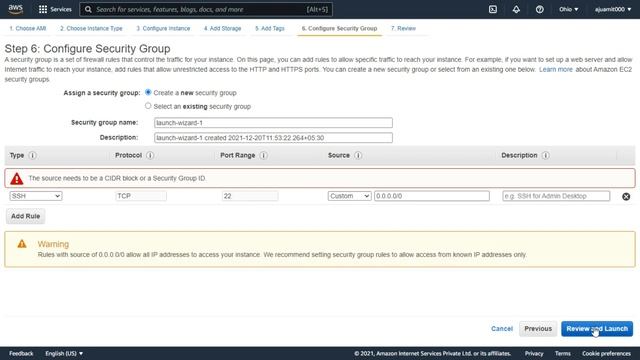Image resolution: width=640 pixels, height=360 pixels.
Task: Open the Services grid menu
Action: click(55, 9)
